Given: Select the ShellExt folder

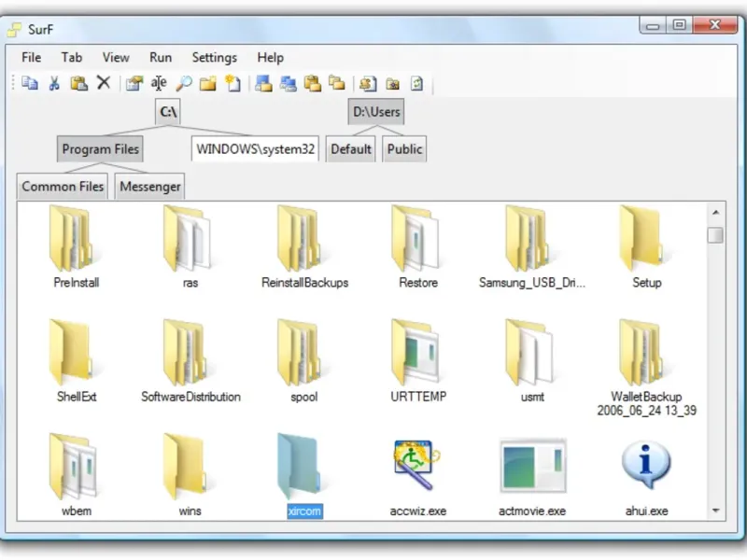Looking at the screenshot, I should (x=77, y=361).
